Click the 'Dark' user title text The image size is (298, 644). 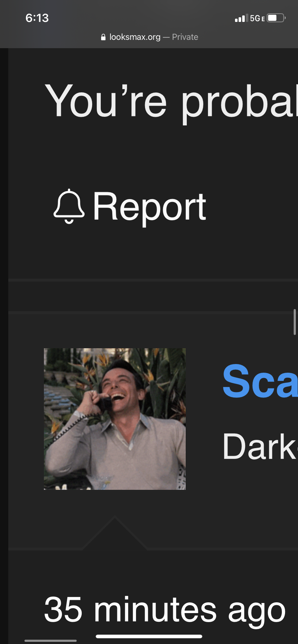[x=260, y=446]
